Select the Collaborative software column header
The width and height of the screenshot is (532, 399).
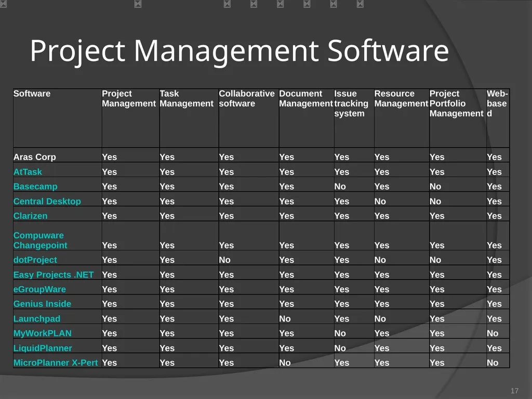[x=249, y=118]
